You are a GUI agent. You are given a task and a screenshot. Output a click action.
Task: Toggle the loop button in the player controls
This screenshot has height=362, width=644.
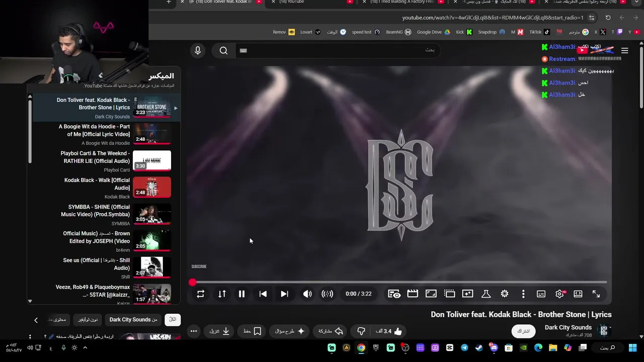click(x=200, y=294)
